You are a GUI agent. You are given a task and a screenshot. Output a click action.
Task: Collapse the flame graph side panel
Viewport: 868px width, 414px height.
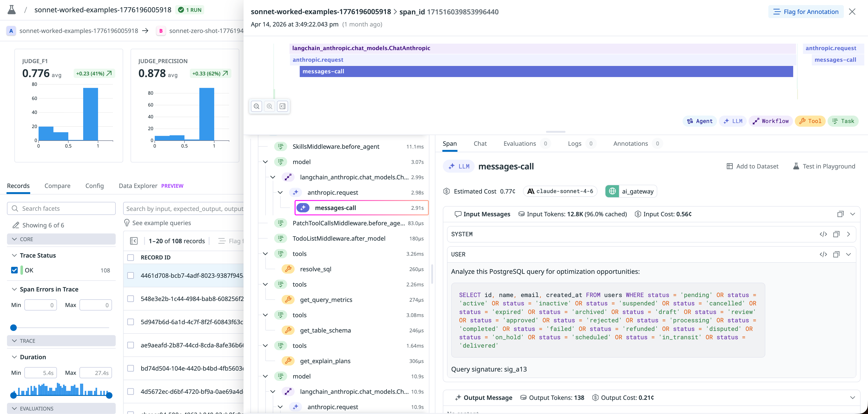tap(282, 106)
